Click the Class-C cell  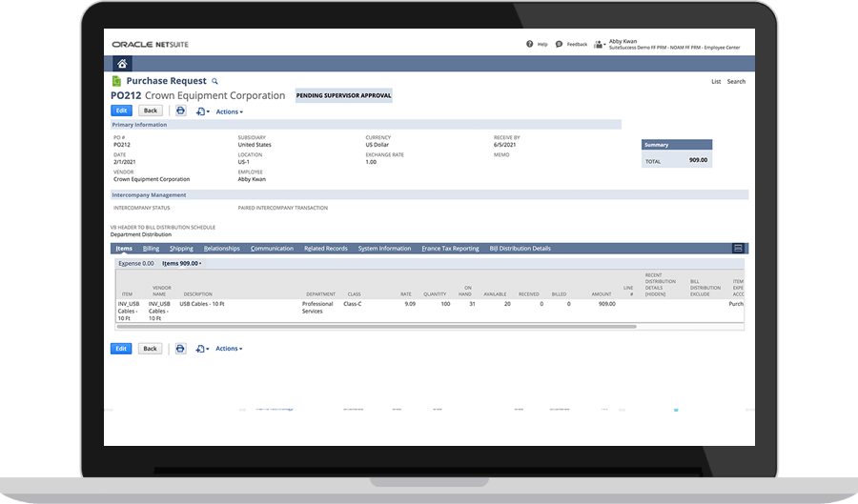(353, 304)
